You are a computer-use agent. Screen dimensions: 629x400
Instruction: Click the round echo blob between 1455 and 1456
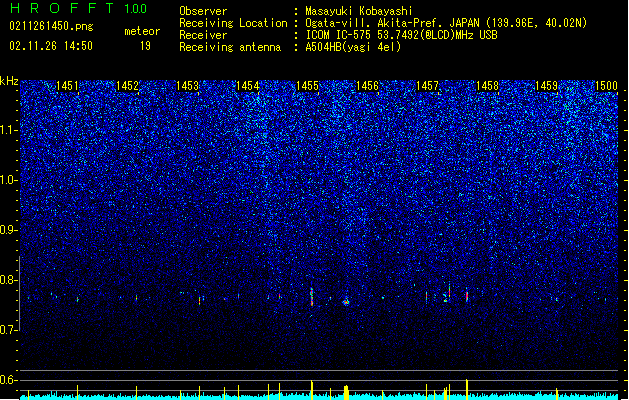(x=346, y=302)
